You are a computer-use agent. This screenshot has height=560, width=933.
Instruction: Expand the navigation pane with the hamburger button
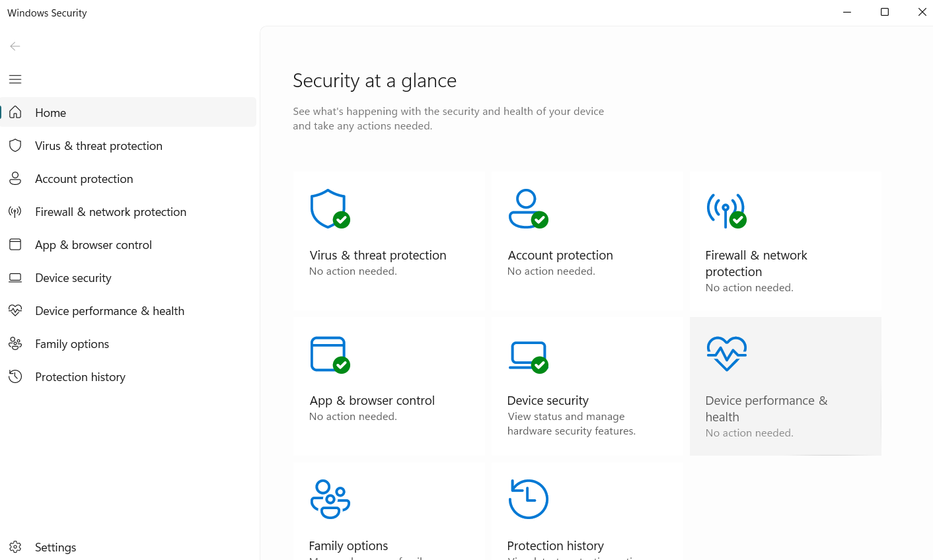15,79
